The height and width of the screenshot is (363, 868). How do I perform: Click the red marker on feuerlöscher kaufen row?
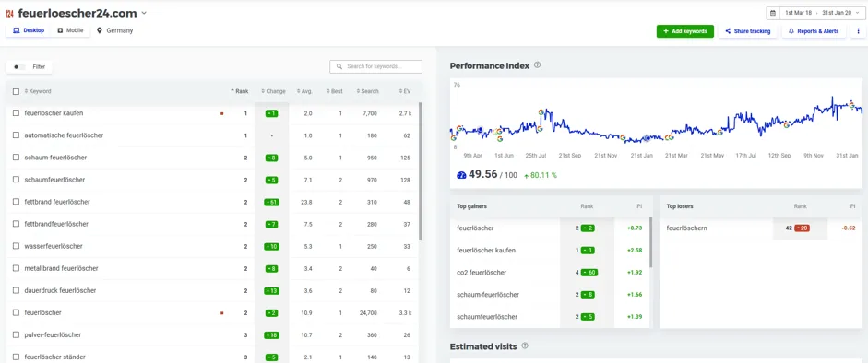click(x=222, y=114)
